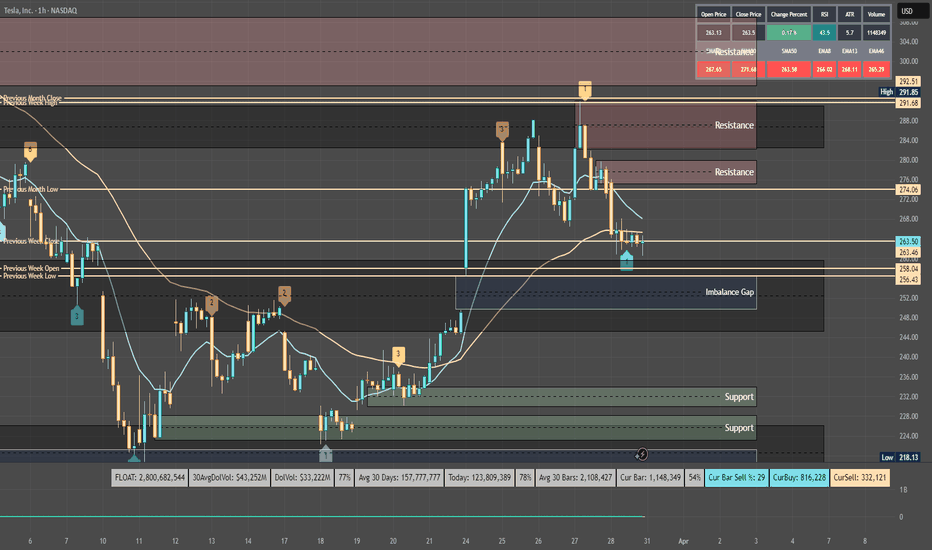
Task: Click the 274.06 price label on the axis
Action: [x=908, y=190]
